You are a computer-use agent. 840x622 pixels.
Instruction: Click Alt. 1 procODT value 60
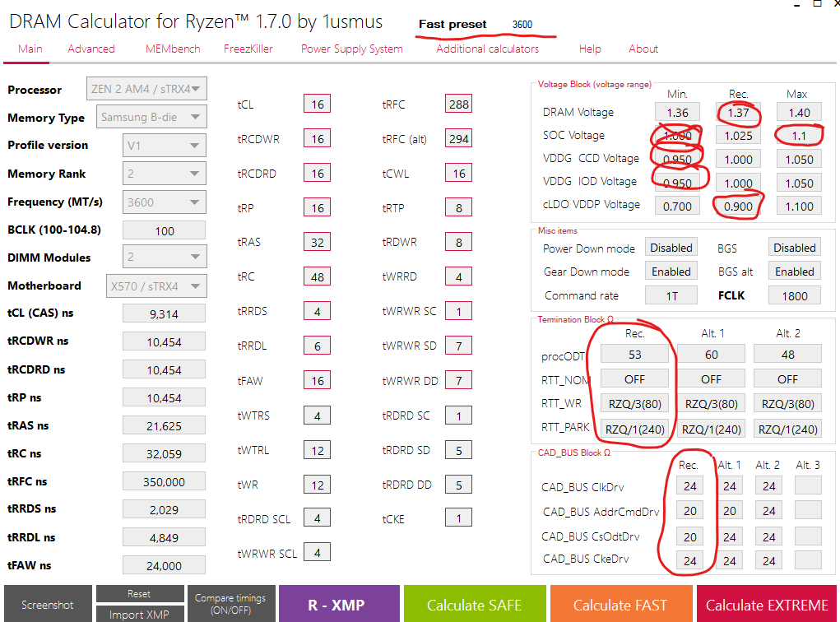pos(711,354)
